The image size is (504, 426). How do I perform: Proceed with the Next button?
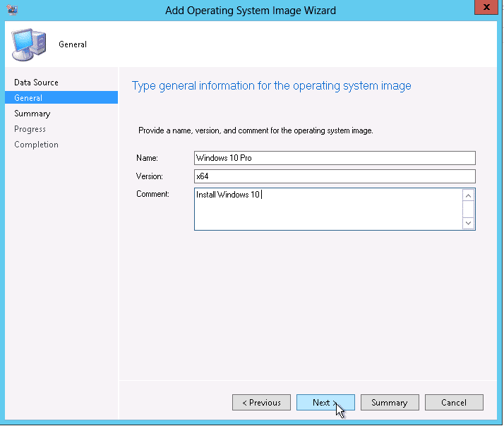pos(325,402)
